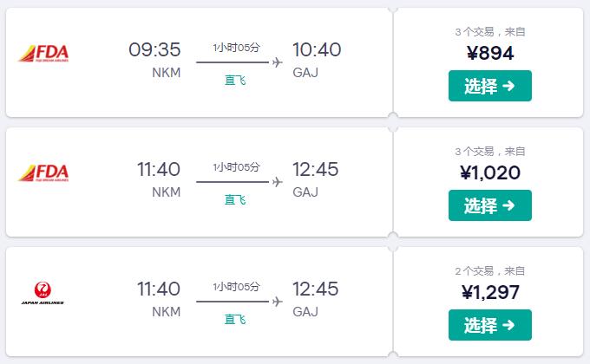Click the ¥894 price
The height and width of the screenshot is (364, 590).
pyautogui.click(x=490, y=53)
